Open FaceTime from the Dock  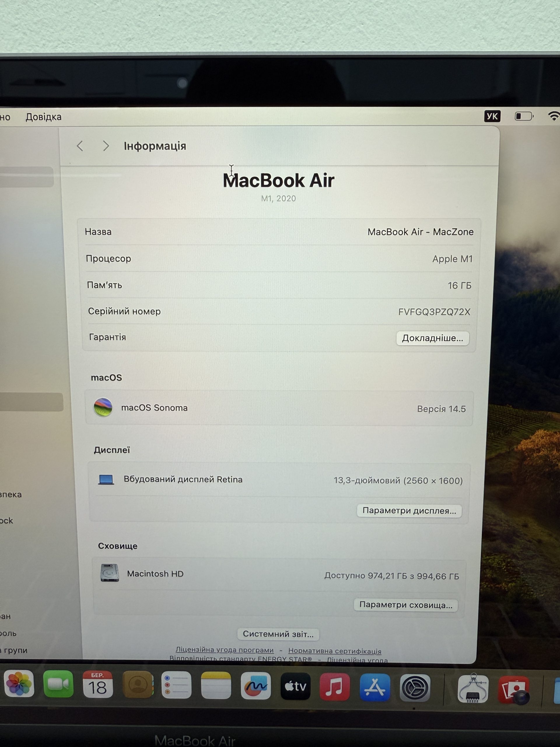[x=58, y=684]
